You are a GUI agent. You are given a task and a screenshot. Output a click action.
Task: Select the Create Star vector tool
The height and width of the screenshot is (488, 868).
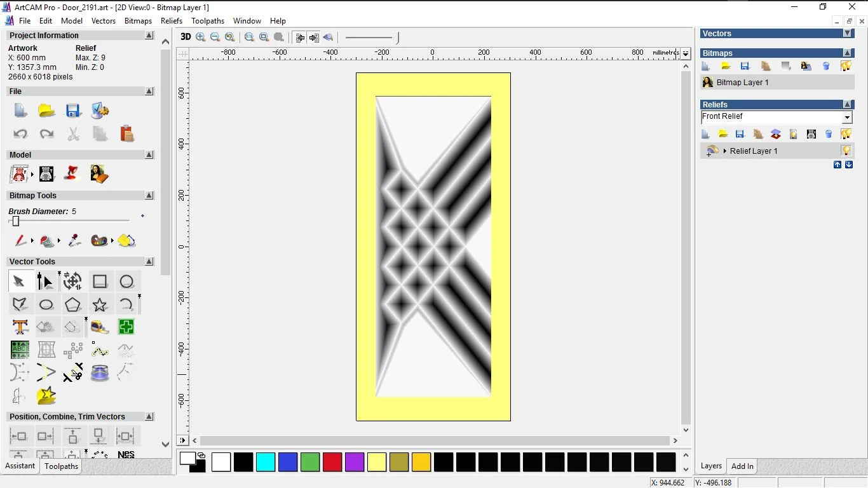click(x=100, y=305)
